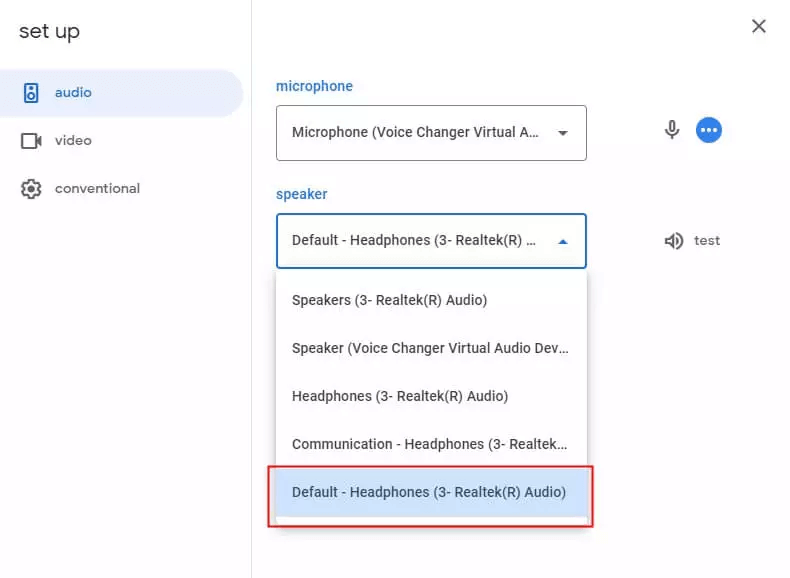Click the selected speaker field text

point(414,241)
